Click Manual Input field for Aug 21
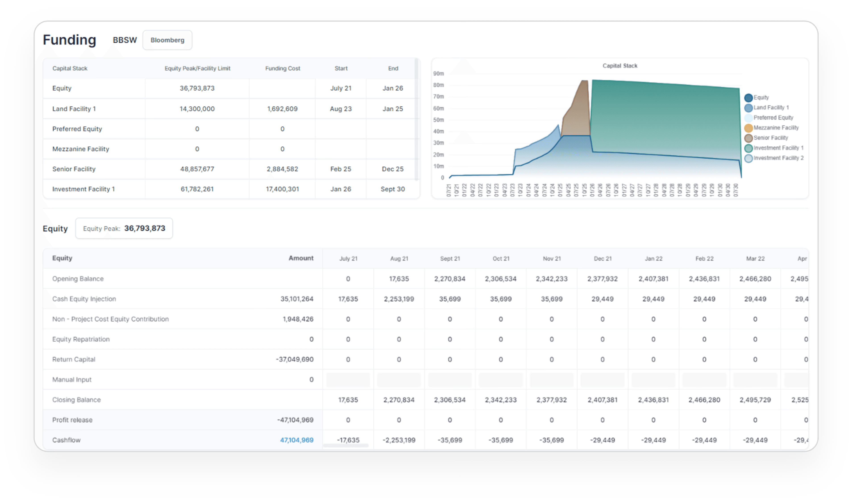The width and height of the screenshot is (852, 504). tap(399, 379)
